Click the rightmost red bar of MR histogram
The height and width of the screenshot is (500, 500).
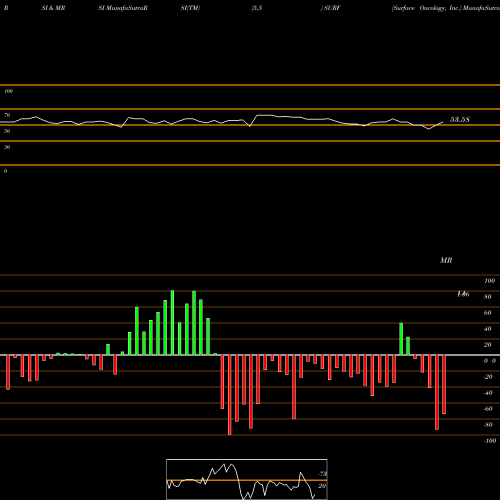[444, 385]
